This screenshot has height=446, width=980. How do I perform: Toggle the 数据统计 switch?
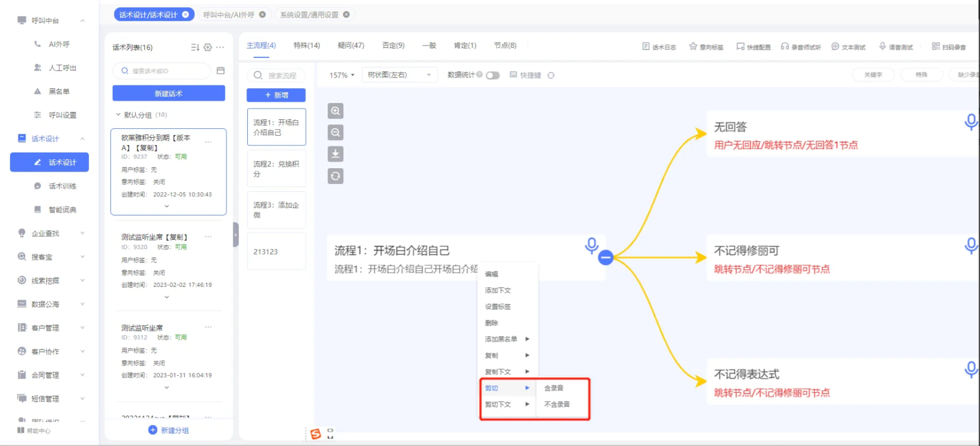click(x=493, y=75)
